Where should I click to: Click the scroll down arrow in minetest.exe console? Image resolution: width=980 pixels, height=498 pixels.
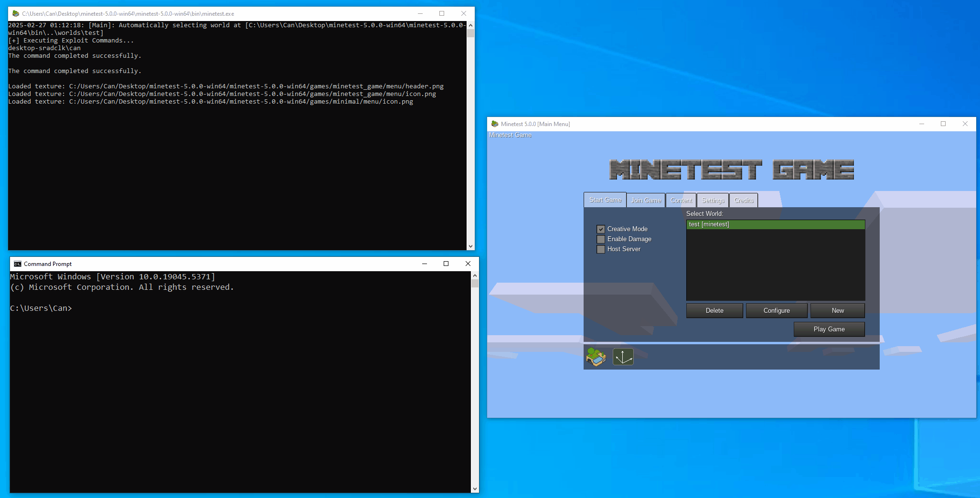pos(470,246)
